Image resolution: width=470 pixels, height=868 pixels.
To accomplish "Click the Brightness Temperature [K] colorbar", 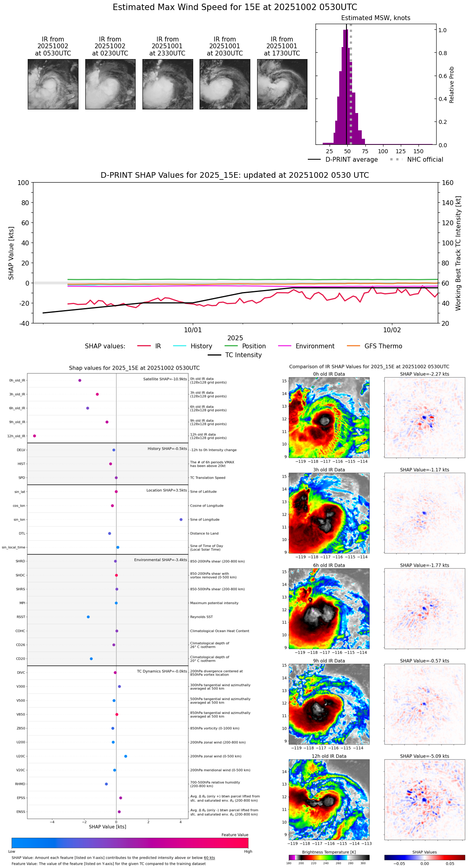I will point(329,858).
